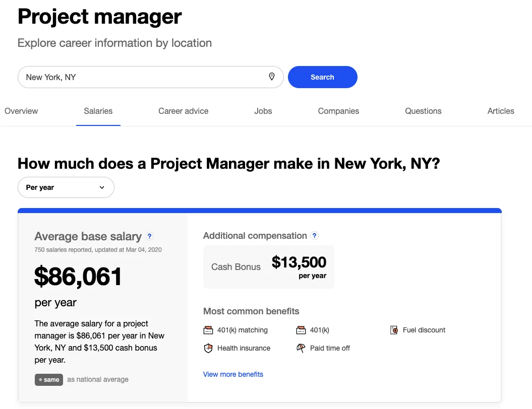Image resolution: width=532 pixels, height=409 pixels.
Task: Select the Salaries tab
Action: pos(98,111)
